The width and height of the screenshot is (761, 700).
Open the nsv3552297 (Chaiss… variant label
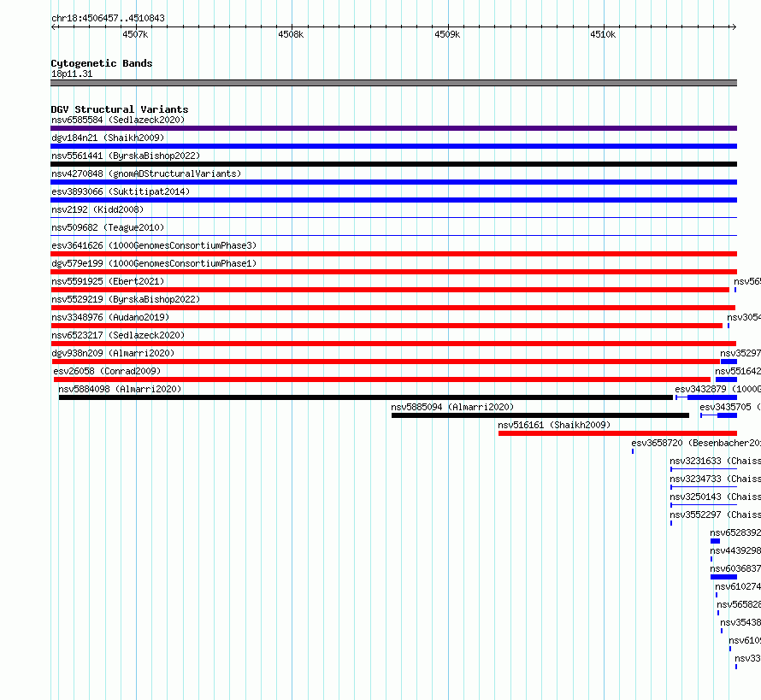click(716, 515)
